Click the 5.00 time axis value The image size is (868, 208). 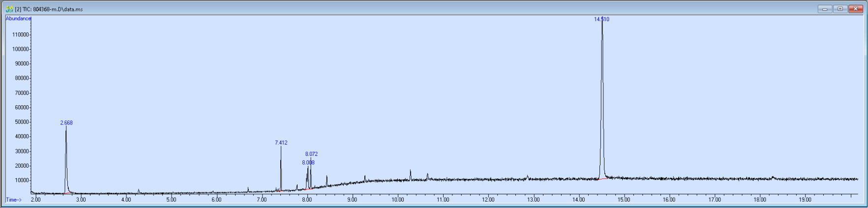(x=171, y=200)
